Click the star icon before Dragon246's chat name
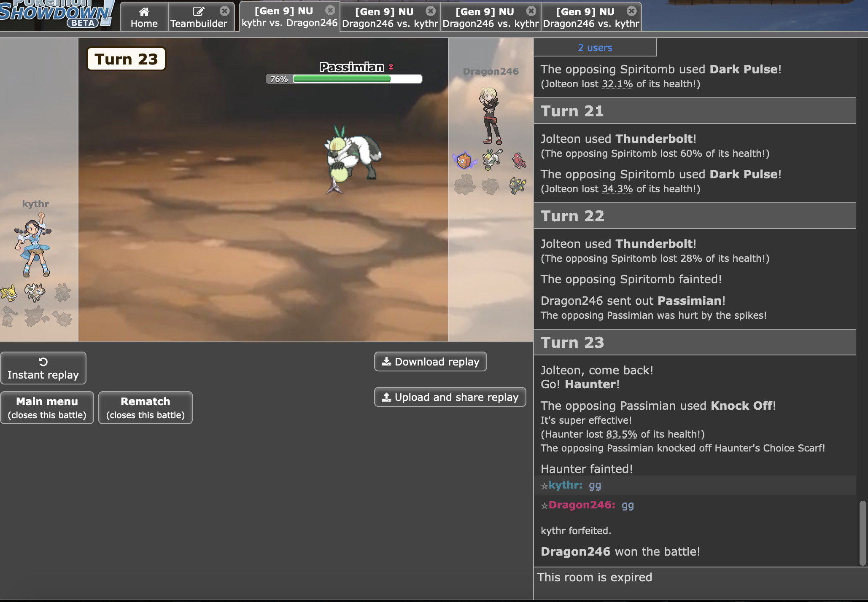The image size is (868, 602). (544, 505)
